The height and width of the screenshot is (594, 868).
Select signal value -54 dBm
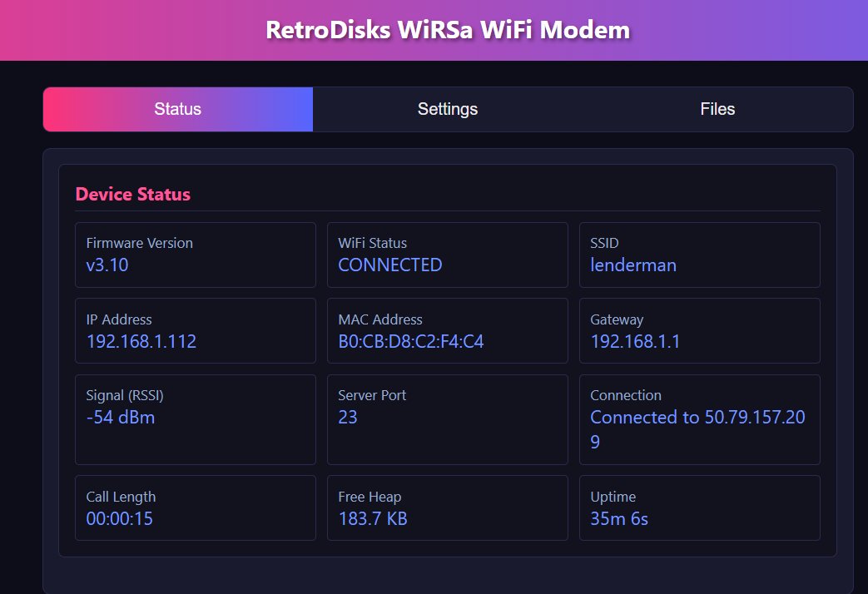pos(121,418)
